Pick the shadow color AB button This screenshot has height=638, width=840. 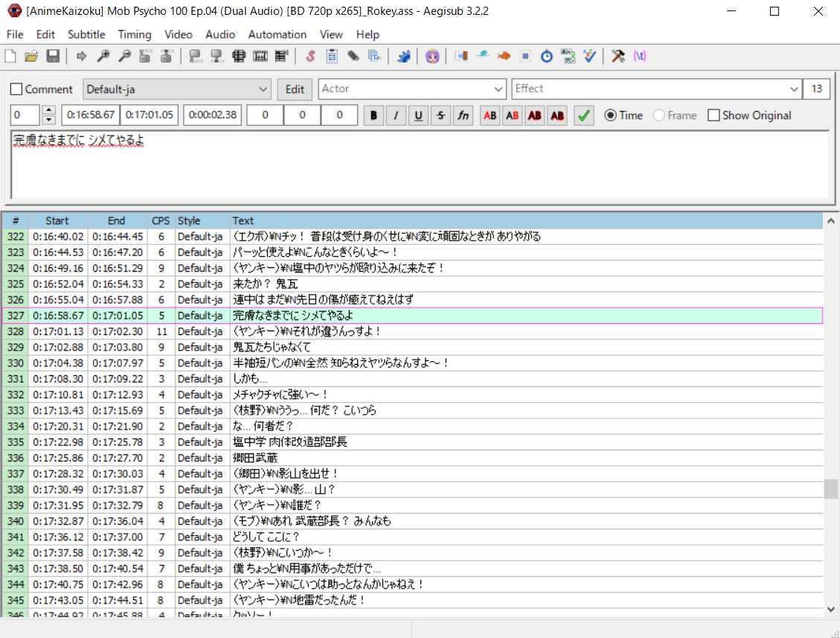click(557, 115)
